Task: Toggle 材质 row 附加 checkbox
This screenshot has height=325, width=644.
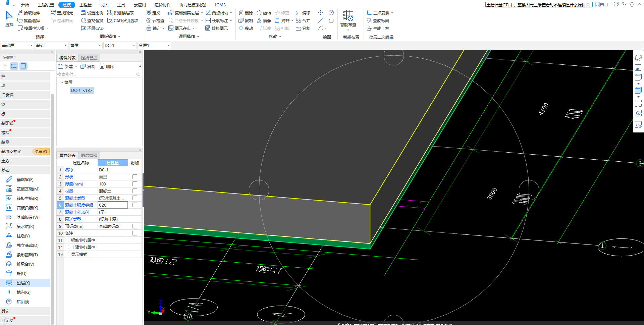Action: tap(135, 191)
